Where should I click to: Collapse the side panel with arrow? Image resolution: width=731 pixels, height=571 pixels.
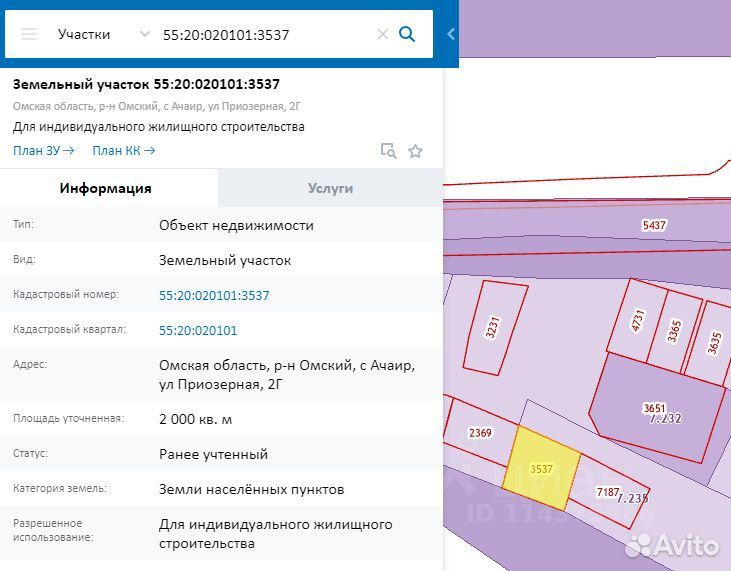tap(451, 34)
